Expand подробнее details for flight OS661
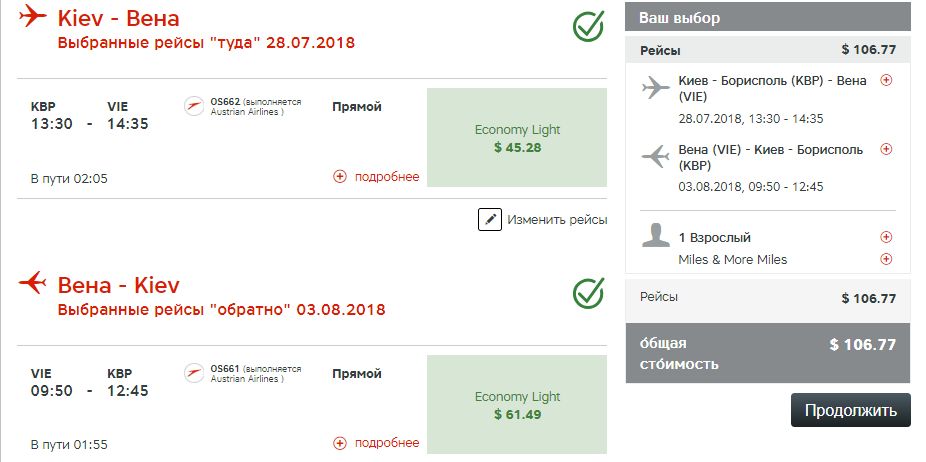926x462 pixels. tap(376, 443)
